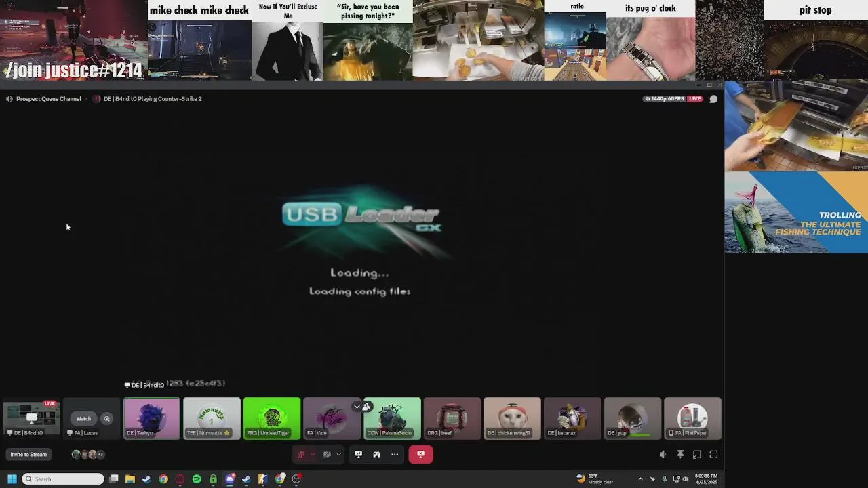Open File Explorer from the taskbar
The image size is (868, 488).
click(130, 479)
